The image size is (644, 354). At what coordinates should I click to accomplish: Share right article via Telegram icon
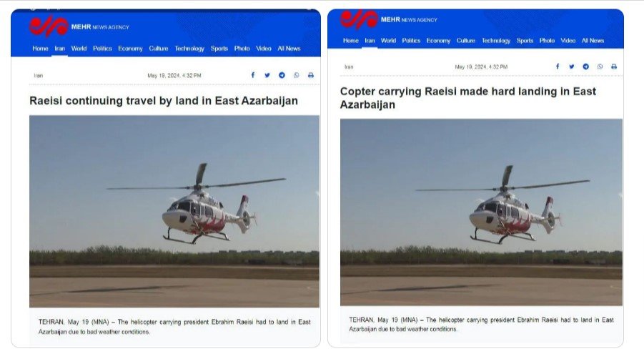tap(585, 67)
